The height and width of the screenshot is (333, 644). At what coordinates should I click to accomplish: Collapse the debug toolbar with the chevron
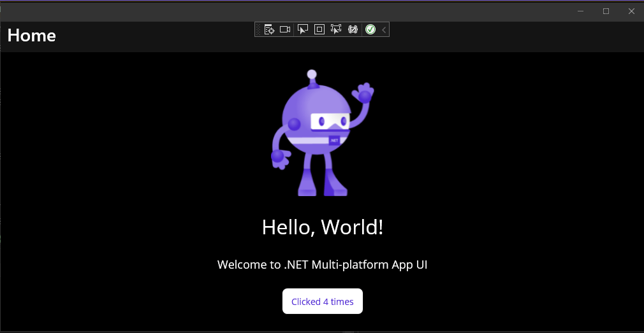tap(384, 29)
